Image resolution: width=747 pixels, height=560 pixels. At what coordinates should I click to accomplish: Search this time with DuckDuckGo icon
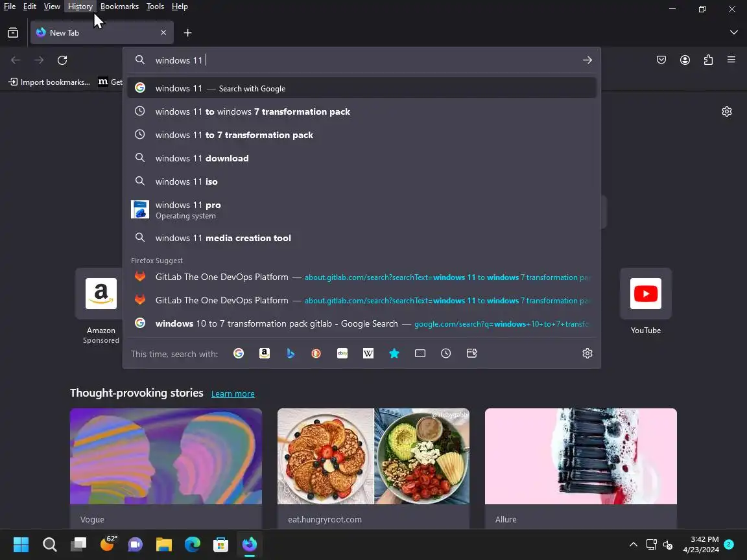(x=316, y=353)
